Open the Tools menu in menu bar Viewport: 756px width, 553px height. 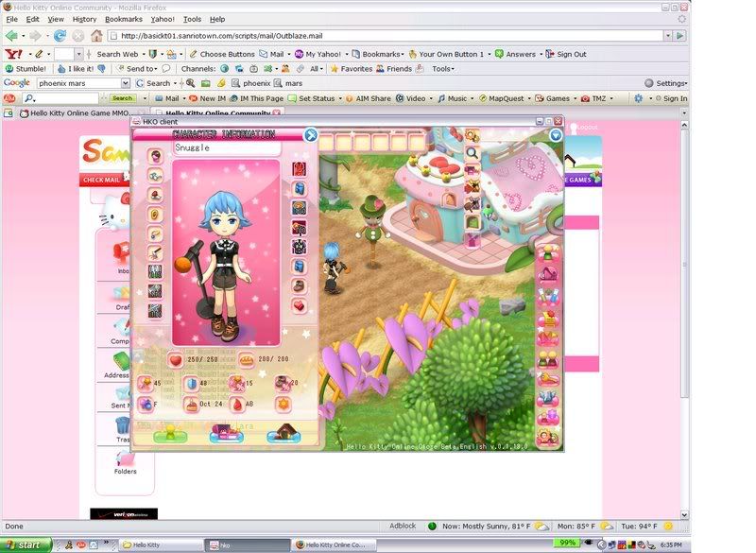tap(192, 19)
